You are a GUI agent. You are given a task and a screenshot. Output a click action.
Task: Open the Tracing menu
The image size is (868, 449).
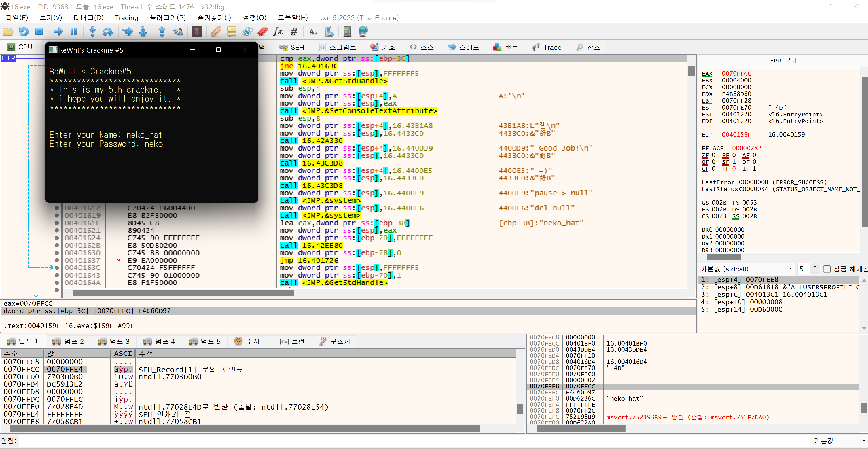(x=126, y=17)
